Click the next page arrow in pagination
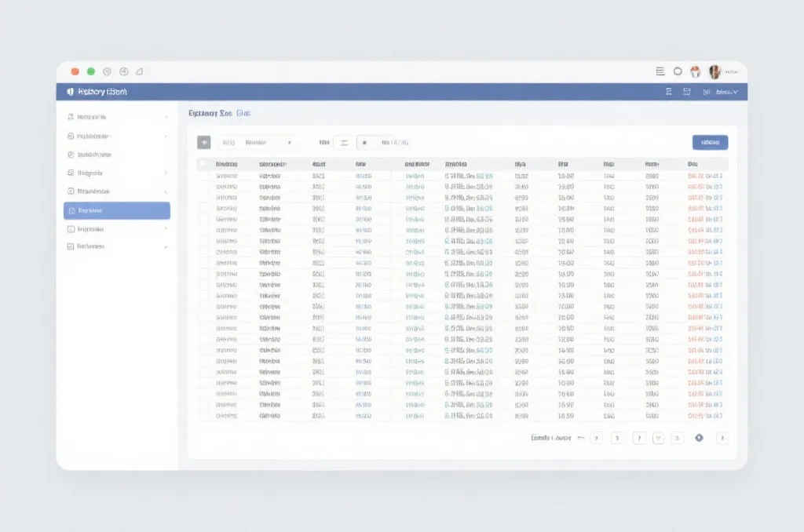The image size is (804, 532). click(722, 438)
